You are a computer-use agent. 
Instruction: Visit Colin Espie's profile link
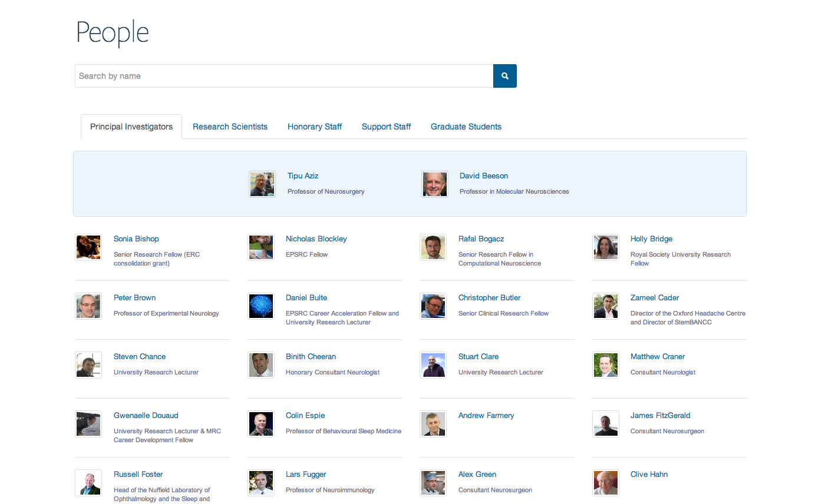[x=305, y=416]
